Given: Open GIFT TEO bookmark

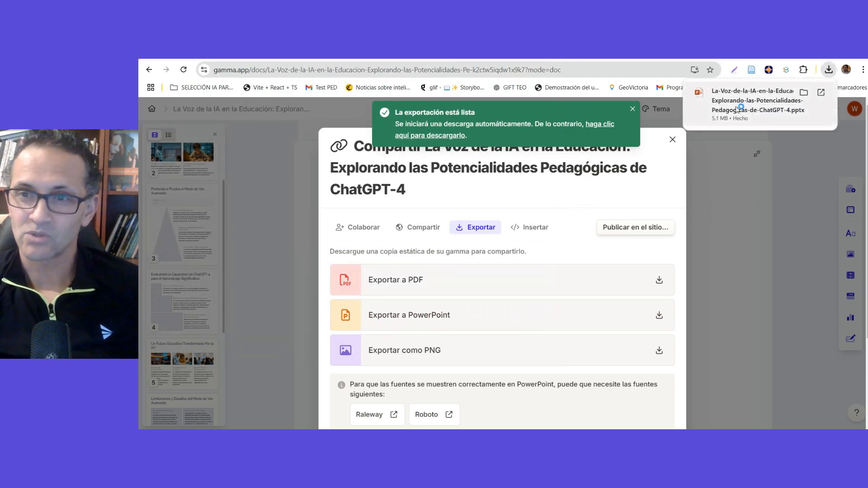Looking at the screenshot, I should [x=509, y=88].
